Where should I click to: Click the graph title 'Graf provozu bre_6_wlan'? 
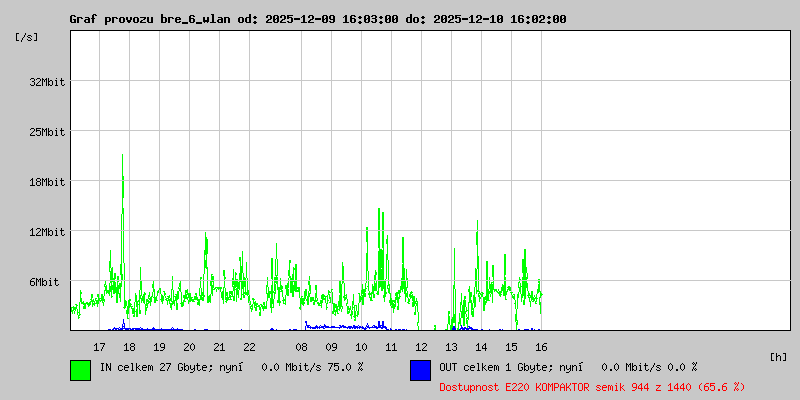(x=150, y=19)
